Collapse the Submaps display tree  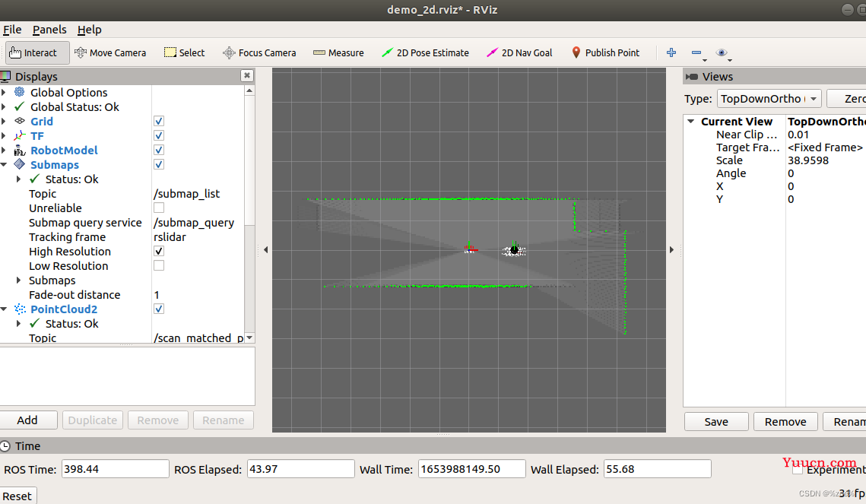tap(4, 164)
